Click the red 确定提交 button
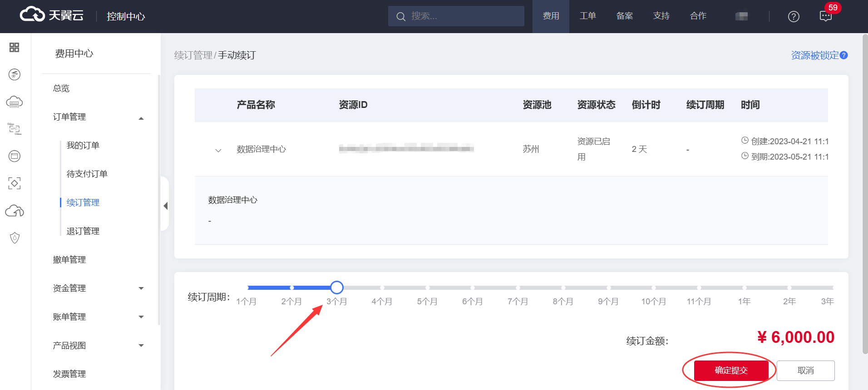This screenshot has height=390, width=868. 731,370
